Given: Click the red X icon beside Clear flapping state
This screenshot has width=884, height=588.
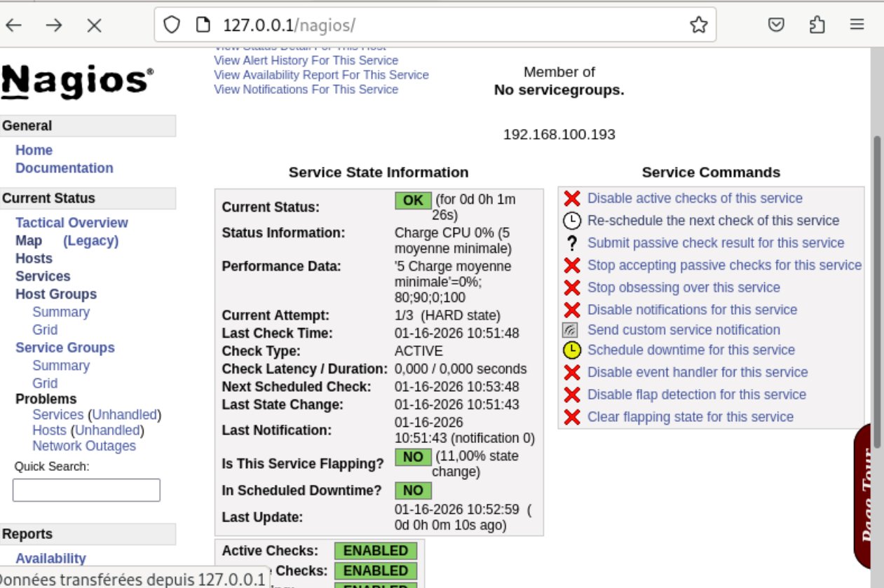Looking at the screenshot, I should 572,417.
